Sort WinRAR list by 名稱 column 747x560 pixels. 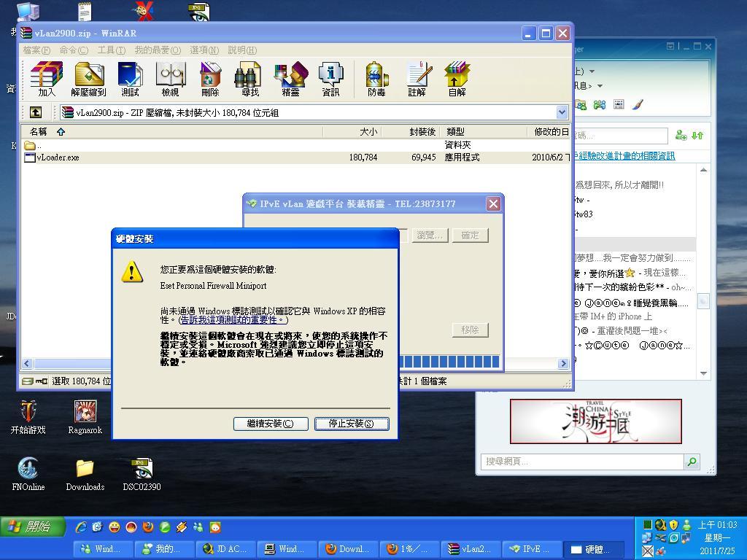(x=171, y=131)
